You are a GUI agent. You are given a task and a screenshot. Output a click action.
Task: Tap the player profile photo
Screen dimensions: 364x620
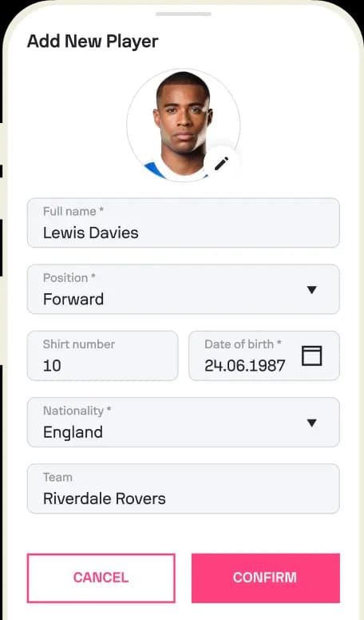pos(184,125)
